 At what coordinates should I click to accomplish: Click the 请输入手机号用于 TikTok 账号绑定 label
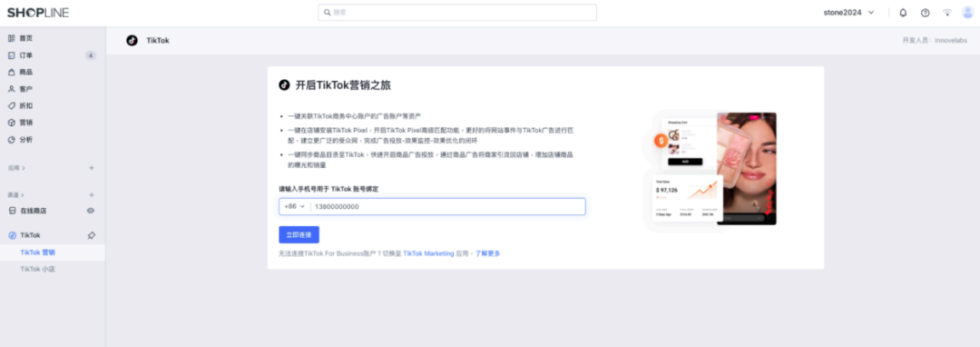(x=328, y=189)
